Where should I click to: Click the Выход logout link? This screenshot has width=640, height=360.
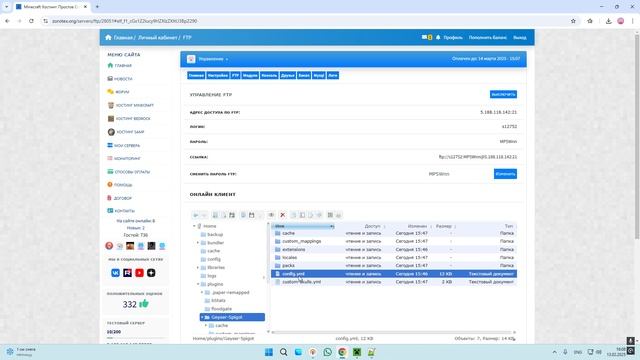pos(520,38)
